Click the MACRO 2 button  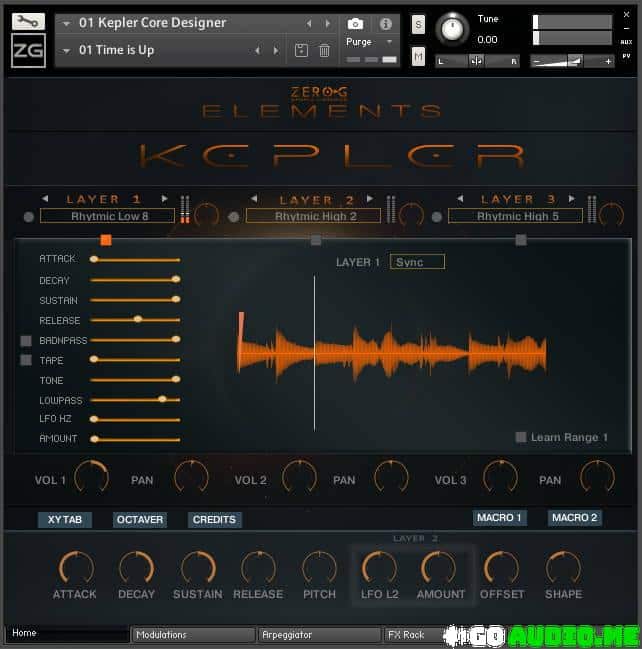(575, 518)
